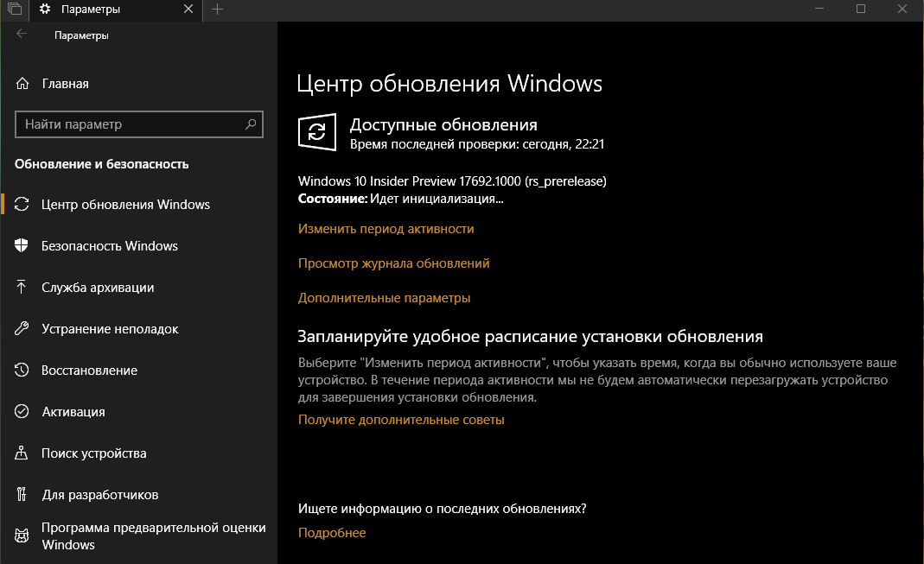Open Изменить период активности link
Image resolution: width=924 pixels, height=564 pixels.
[386, 229]
